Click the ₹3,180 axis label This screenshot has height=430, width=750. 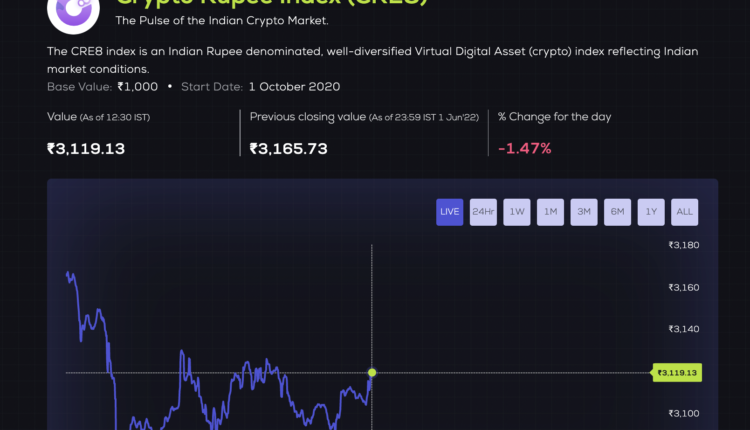(x=683, y=245)
